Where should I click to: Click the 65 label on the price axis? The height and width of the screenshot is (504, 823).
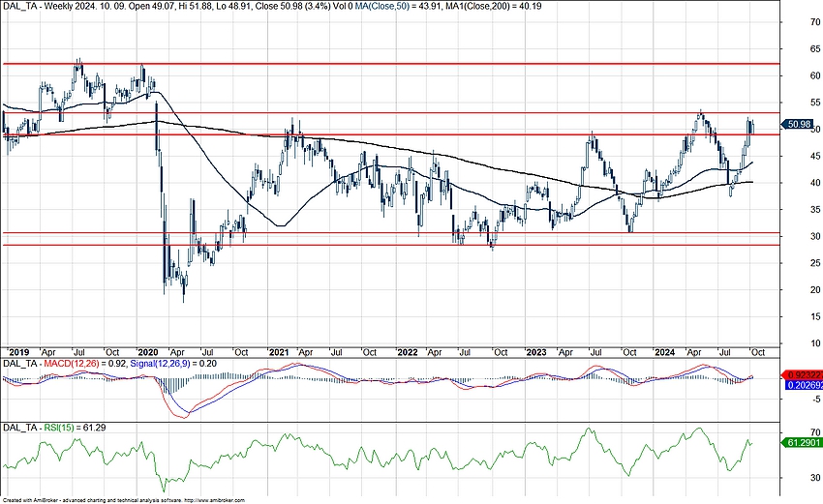[x=815, y=48]
